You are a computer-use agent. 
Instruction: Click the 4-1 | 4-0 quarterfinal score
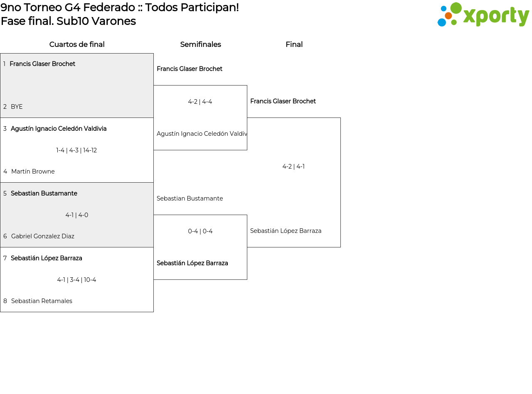(76, 215)
